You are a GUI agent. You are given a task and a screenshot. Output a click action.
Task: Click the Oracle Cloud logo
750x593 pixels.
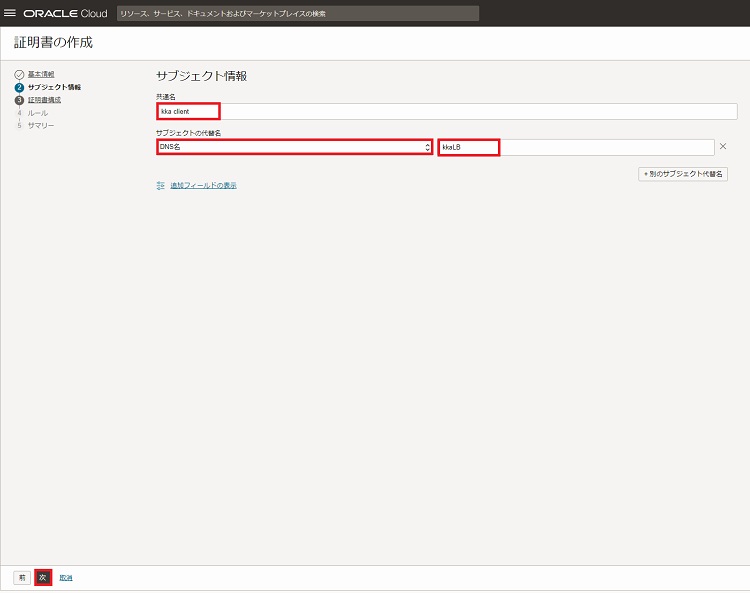[65, 14]
